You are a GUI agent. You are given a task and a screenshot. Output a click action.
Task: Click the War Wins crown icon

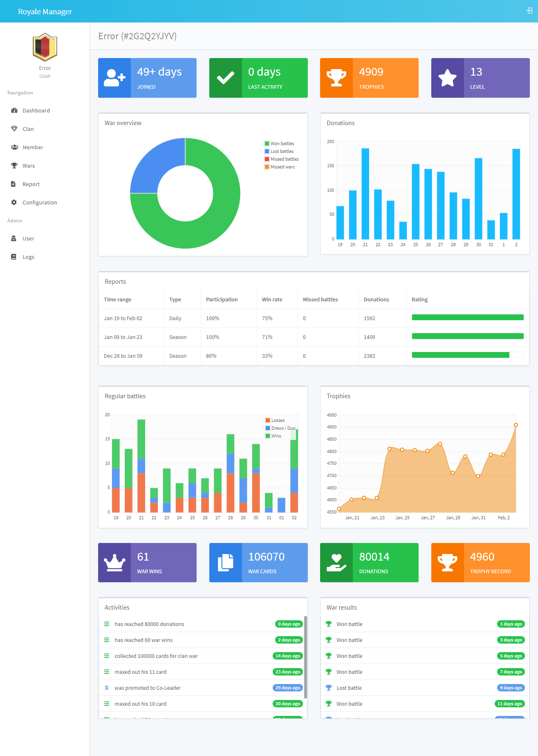point(114,563)
